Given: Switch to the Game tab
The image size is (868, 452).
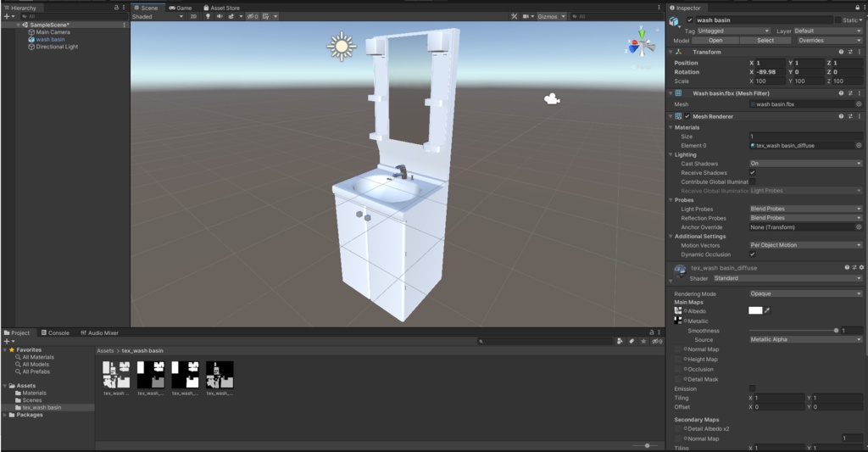Looking at the screenshot, I should pyautogui.click(x=181, y=8).
